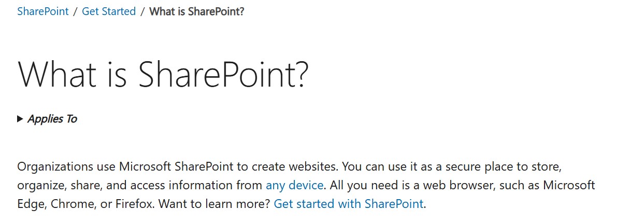
Task: Click the "Applies To" label text
Action: [52, 119]
